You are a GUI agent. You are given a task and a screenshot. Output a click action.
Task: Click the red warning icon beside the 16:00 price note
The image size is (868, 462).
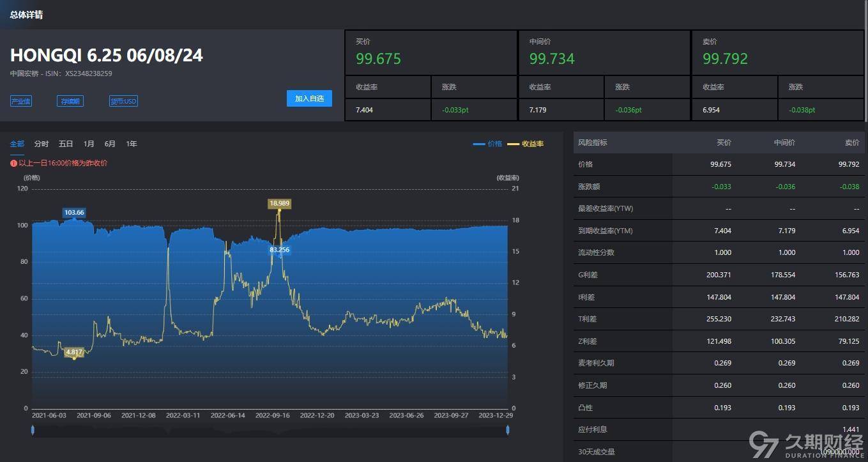pos(13,163)
